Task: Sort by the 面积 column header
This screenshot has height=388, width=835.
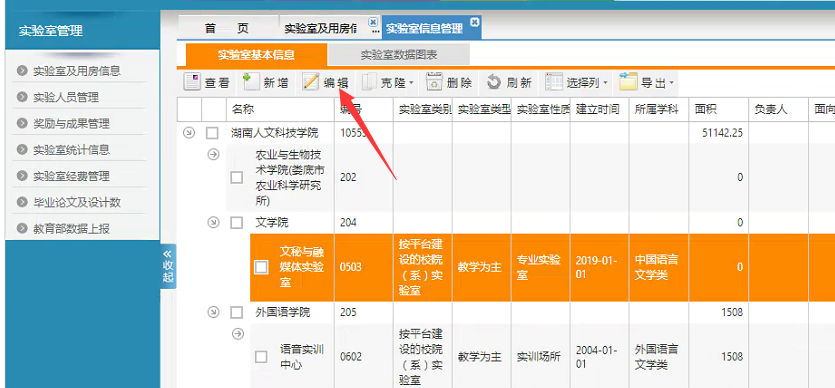Action: pos(706,110)
